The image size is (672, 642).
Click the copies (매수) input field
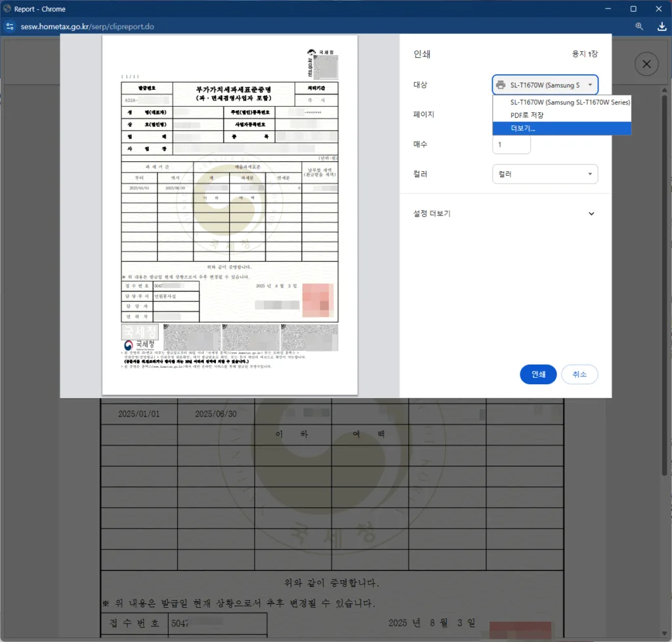[x=511, y=145]
